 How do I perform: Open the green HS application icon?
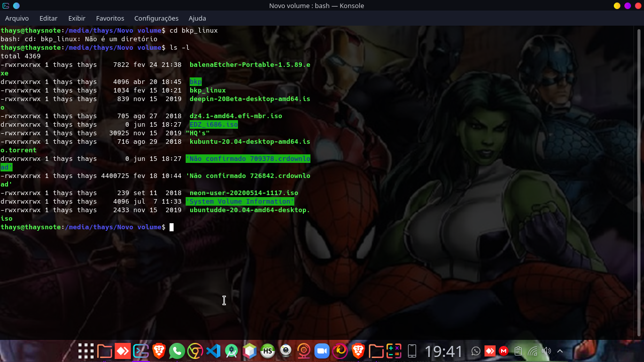268,351
